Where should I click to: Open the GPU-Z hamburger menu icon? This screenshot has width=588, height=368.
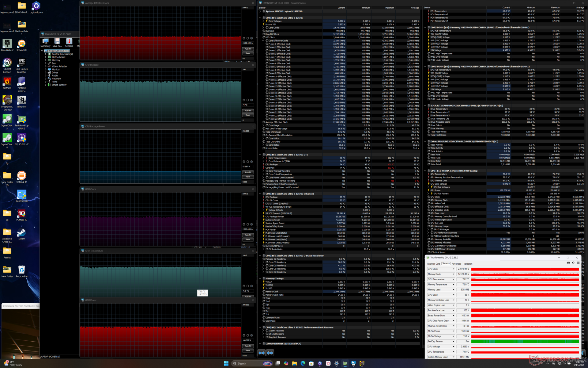578,263
